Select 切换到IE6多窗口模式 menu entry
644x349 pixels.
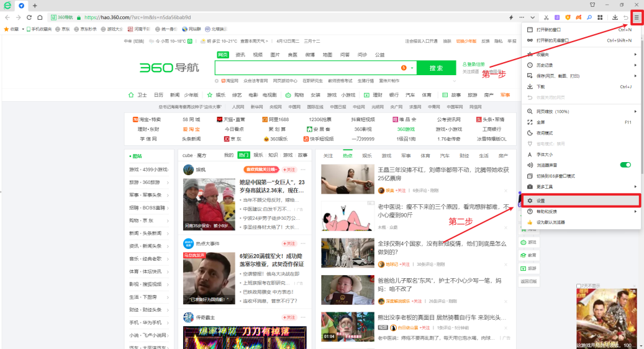tap(581, 176)
